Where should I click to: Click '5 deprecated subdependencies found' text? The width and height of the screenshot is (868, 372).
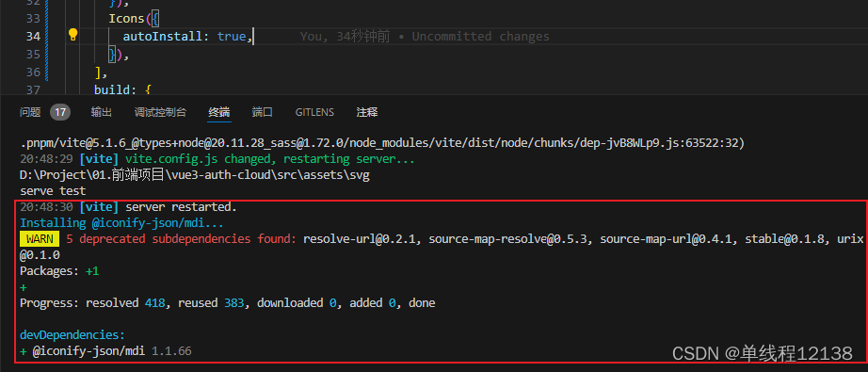pos(182,239)
